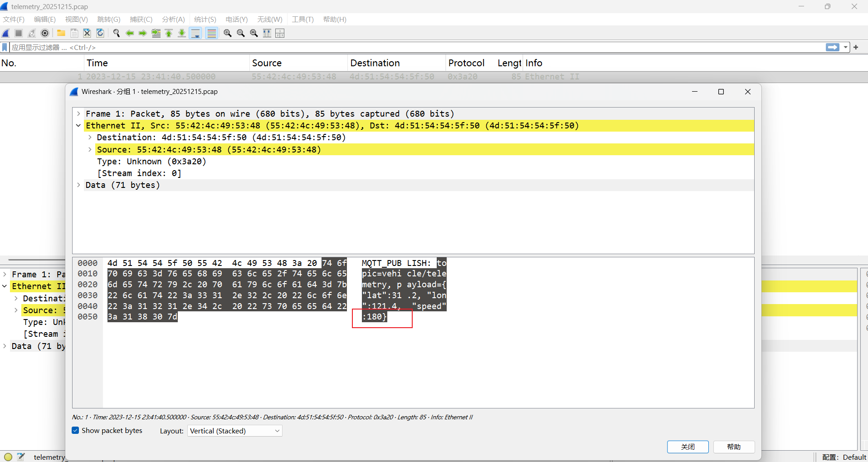Toggle the colorize packet list button
868x462 pixels.
211,33
